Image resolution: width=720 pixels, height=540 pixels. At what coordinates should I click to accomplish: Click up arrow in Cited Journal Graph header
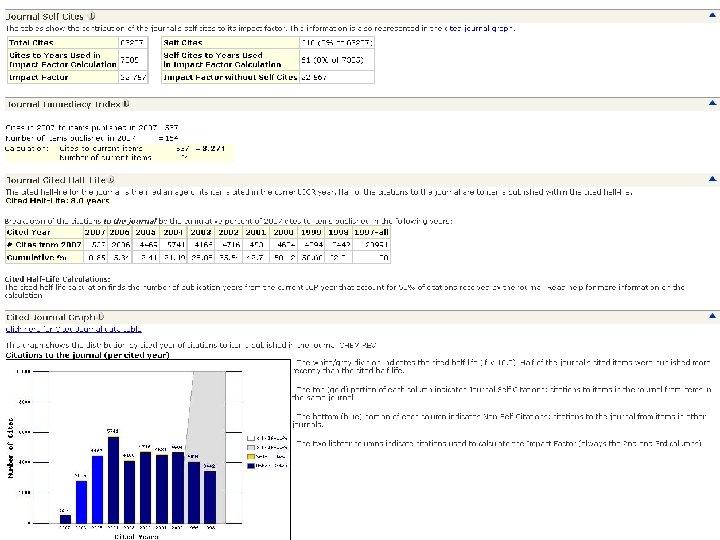click(712, 315)
